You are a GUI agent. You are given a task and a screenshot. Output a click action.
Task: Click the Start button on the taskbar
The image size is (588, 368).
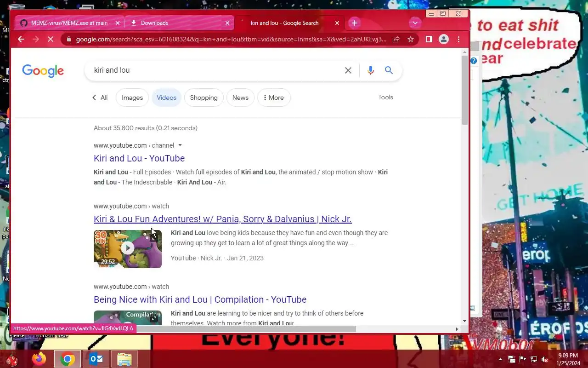(x=12, y=359)
